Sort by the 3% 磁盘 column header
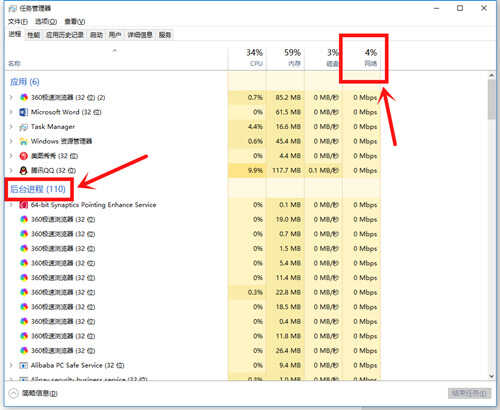This screenshot has width=500, height=410. pyautogui.click(x=324, y=58)
